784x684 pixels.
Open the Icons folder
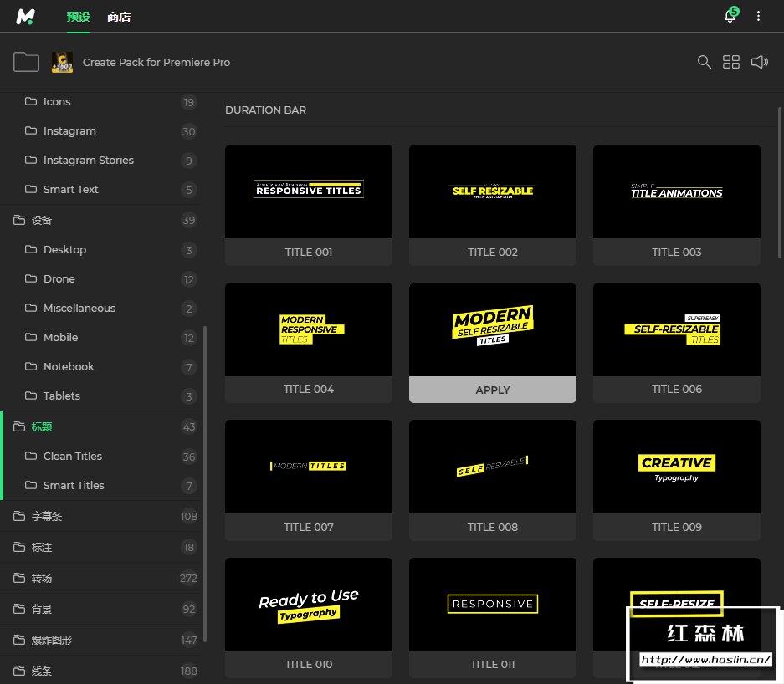pos(100,102)
